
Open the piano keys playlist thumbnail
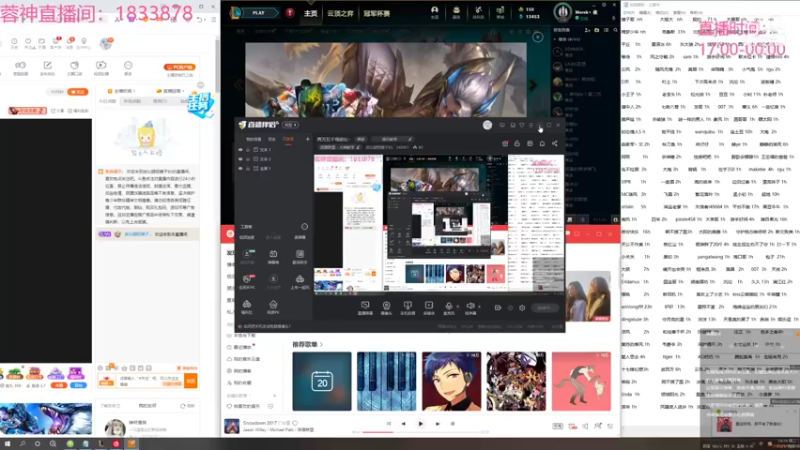(x=386, y=381)
